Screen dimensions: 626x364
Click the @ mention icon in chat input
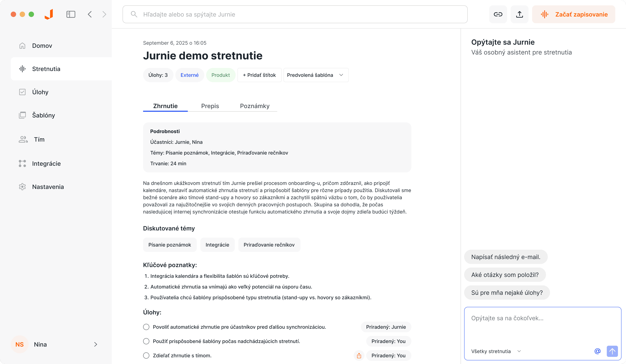pos(597,351)
